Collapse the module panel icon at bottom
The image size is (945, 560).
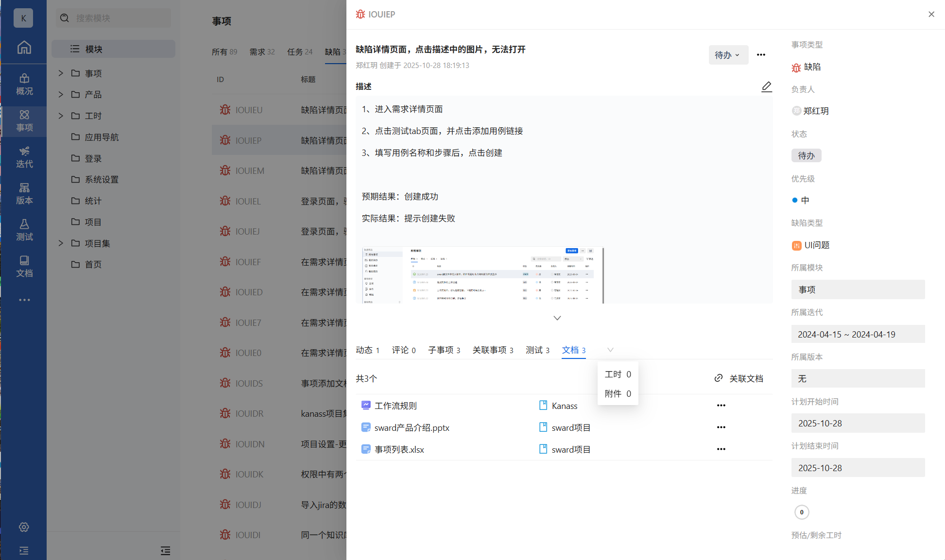165,550
